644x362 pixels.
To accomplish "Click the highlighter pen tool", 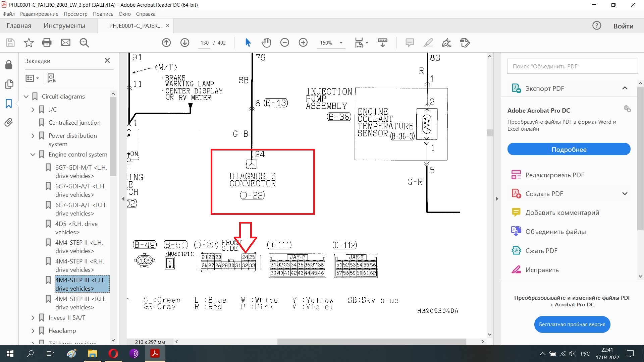I will point(428,43).
